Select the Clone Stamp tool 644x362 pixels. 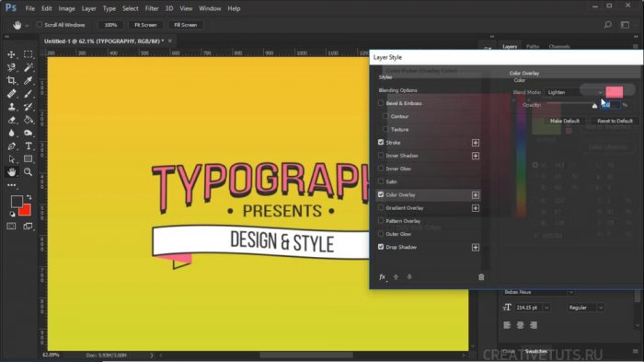[x=11, y=107]
